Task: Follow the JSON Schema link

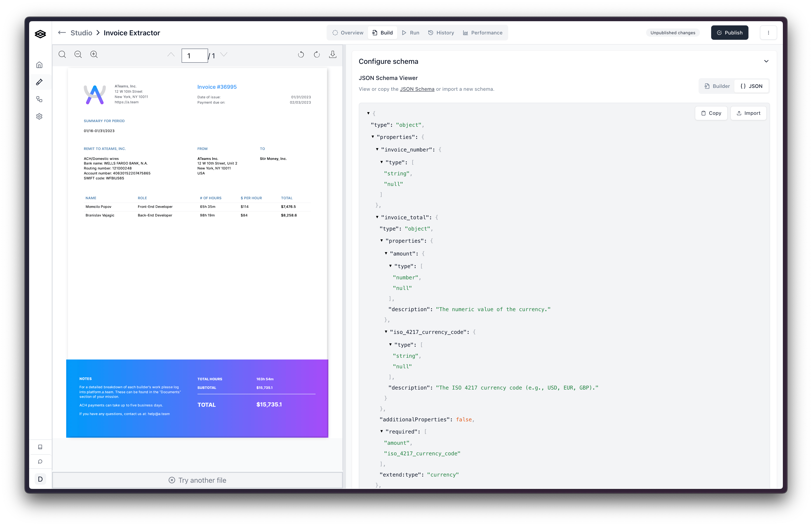Action: click(417, 89)
